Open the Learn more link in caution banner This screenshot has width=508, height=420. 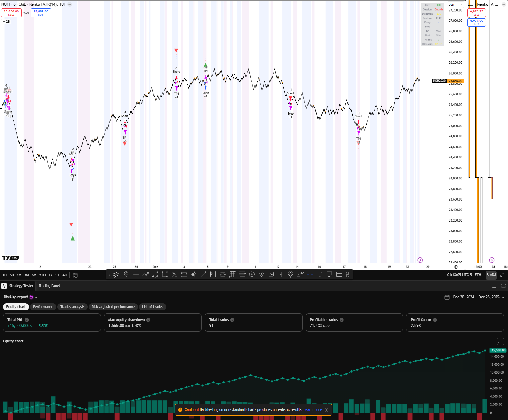tap(312, 409)
